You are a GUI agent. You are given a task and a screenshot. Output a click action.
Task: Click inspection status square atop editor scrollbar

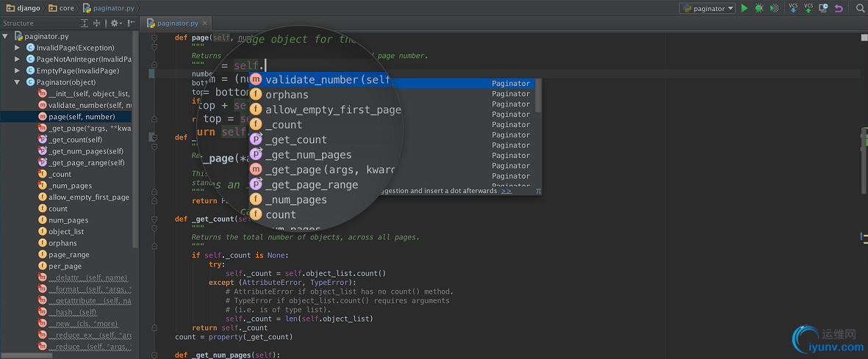pos(864,37)
